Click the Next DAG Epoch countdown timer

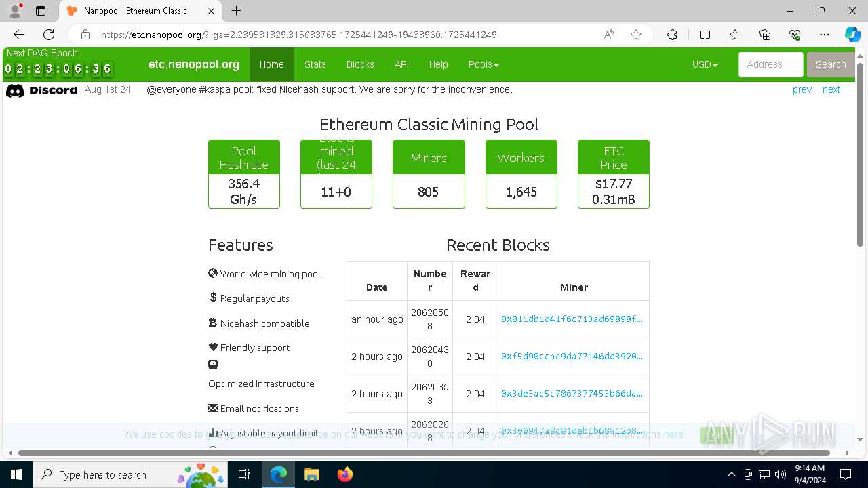click(58, 68)
